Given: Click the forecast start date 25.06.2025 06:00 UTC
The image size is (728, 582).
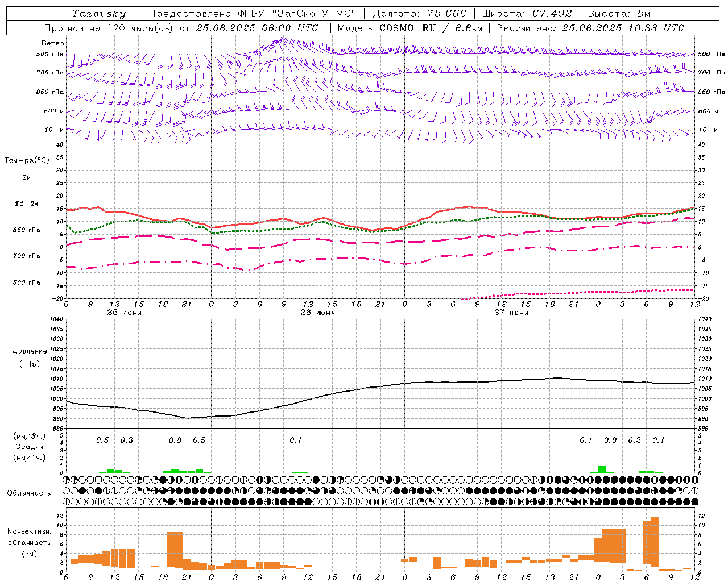Looking at the screenshot, I should tap(257, 28).
